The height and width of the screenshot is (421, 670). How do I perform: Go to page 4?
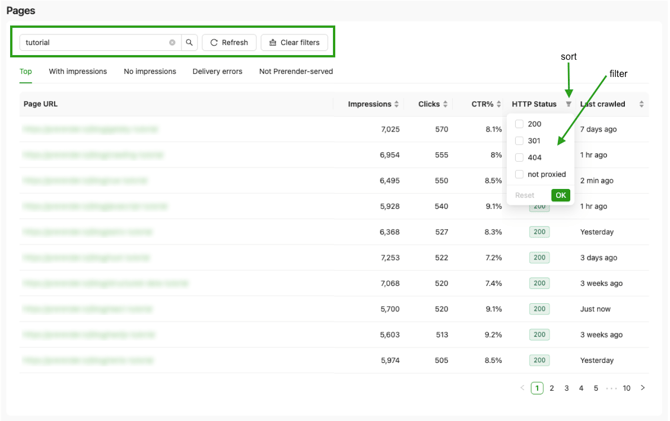click(581, 388)
